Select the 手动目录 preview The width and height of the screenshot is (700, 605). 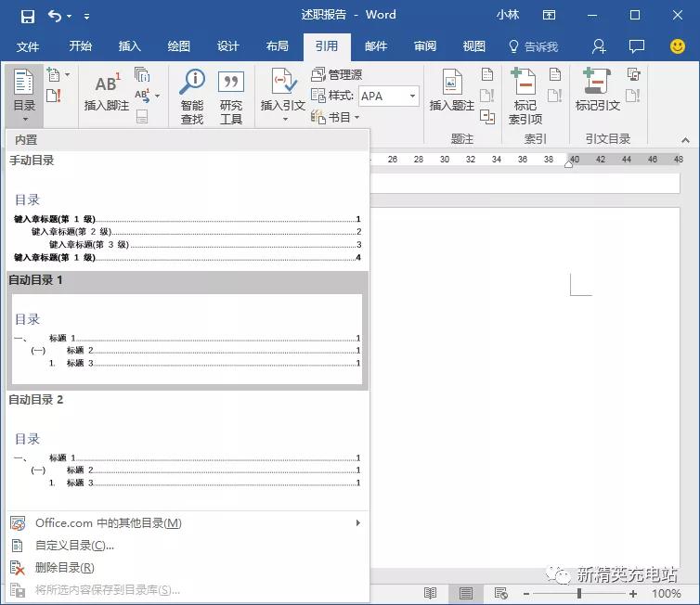click(188, 211)
